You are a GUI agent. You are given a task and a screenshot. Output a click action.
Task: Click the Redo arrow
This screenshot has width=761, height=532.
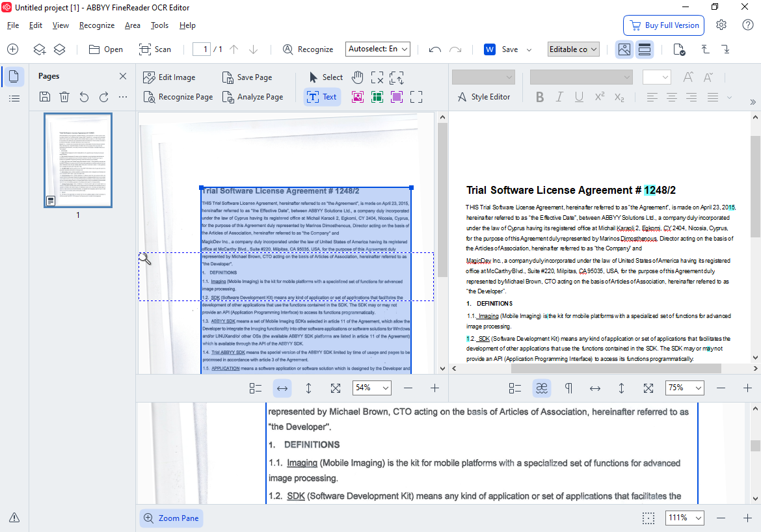coord(455,49)
